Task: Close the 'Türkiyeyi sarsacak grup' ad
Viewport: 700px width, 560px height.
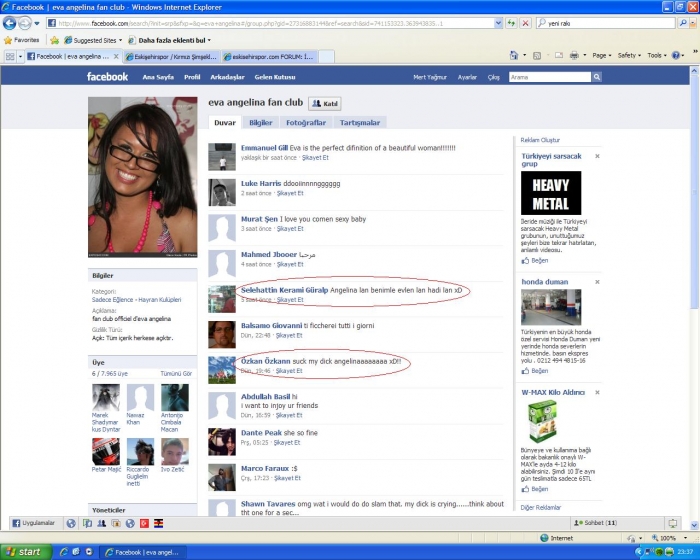Action: (x=597, y=156)
